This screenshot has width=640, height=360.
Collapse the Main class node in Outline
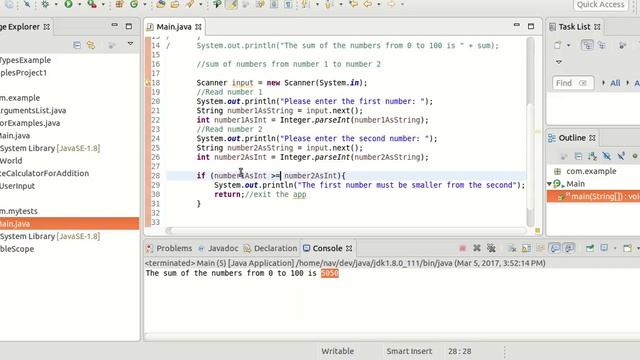tap(549, 184)
